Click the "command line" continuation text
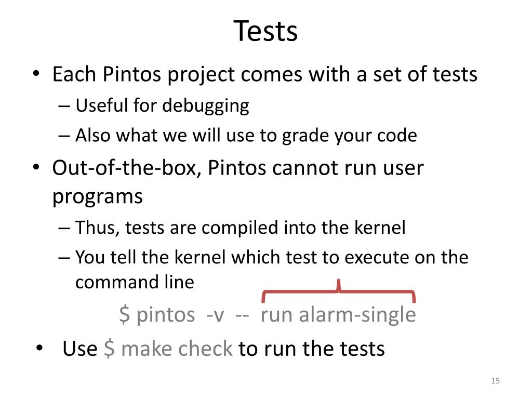532x399 pixels. (x=135, y=282)
